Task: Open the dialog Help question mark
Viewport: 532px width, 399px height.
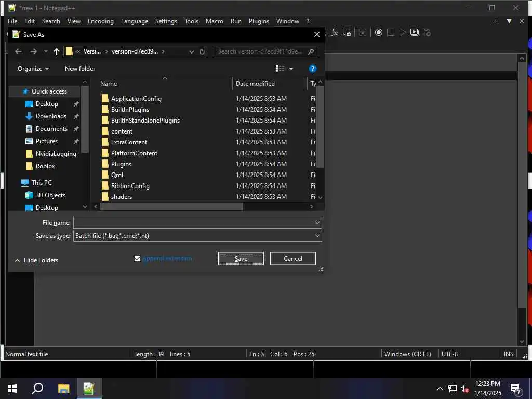Action: pos(312,69)
